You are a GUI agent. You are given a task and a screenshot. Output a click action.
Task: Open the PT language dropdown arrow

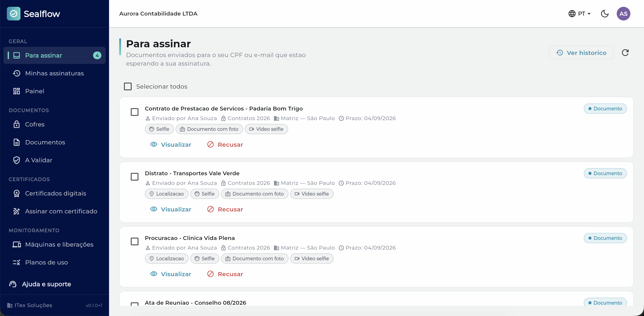[589, 14]
